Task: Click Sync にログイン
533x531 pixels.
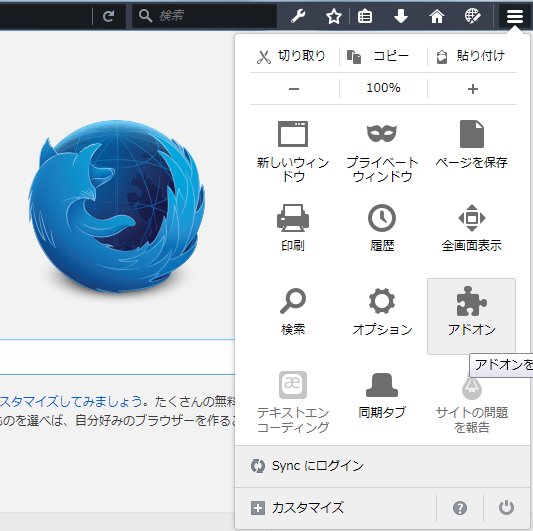Action: coord(383,466)
